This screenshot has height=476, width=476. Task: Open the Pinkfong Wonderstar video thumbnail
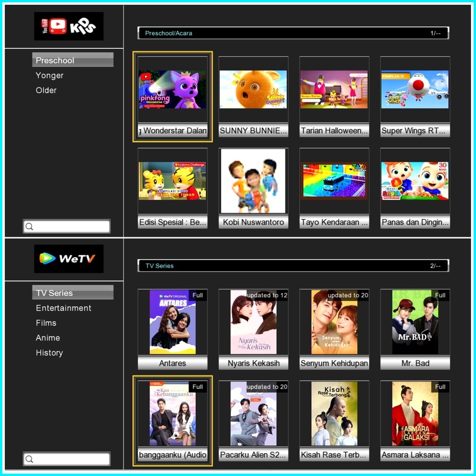tap(173, 89)
